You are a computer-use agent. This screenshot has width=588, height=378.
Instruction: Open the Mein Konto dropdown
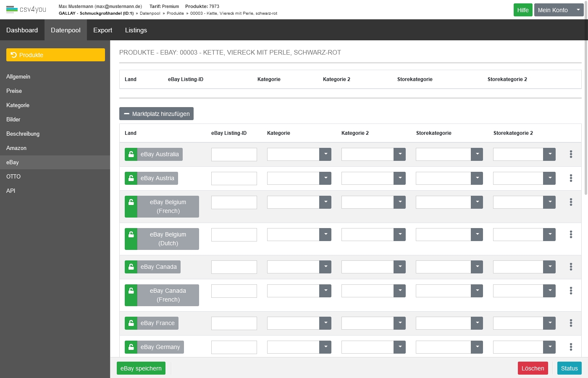click(x=559, y=10)
